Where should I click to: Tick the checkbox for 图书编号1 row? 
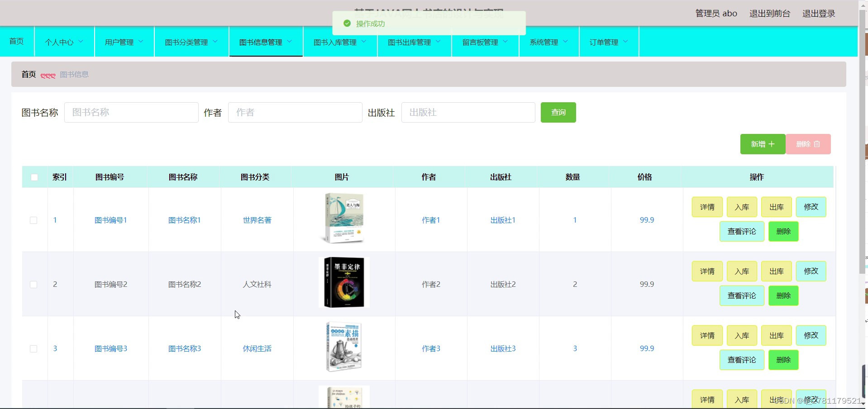33,220
